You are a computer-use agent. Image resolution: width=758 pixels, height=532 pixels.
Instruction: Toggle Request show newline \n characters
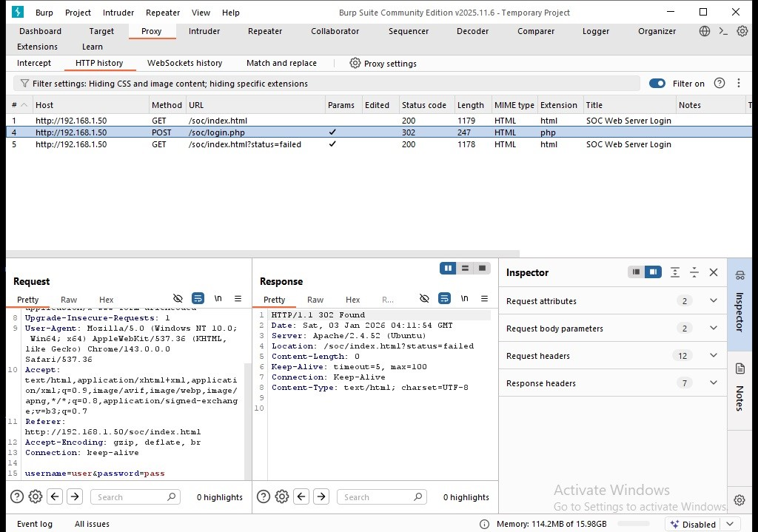(218, 299)
